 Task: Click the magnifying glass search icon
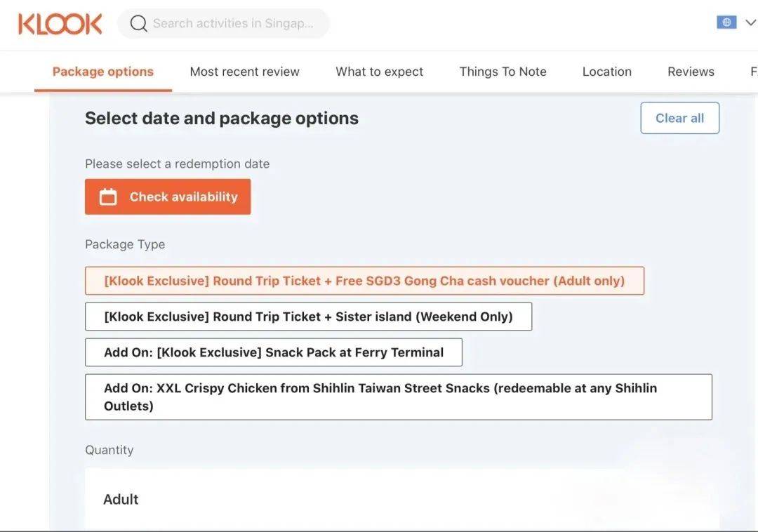(x=139, y=24)
